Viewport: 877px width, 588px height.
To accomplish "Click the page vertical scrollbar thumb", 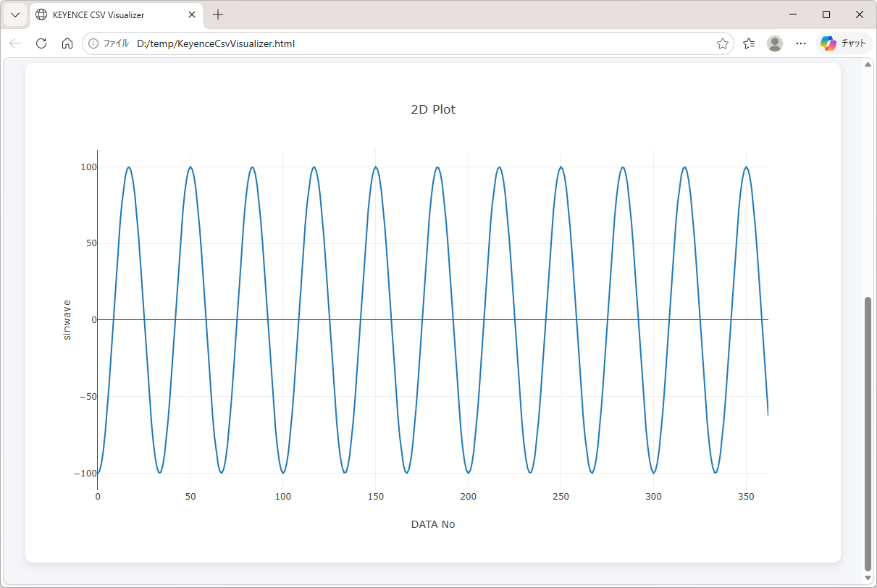I will 868,434.
